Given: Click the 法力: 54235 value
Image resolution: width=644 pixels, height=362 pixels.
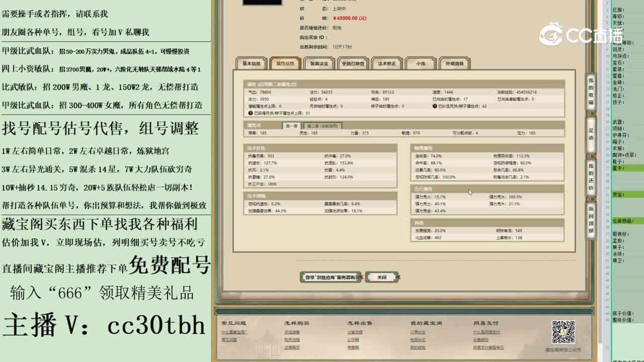Looking at the screenshot, I should pyautogui.click(x=321, y=93).
